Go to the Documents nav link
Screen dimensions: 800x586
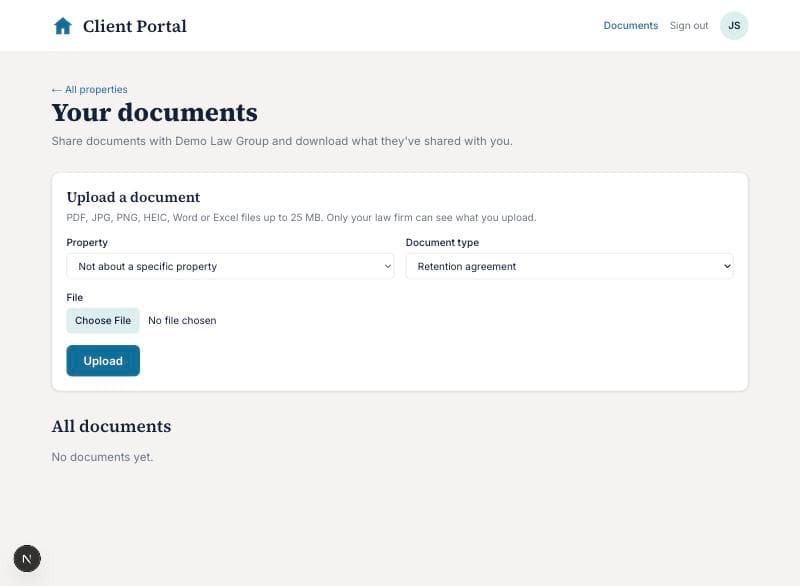(631, 26)
